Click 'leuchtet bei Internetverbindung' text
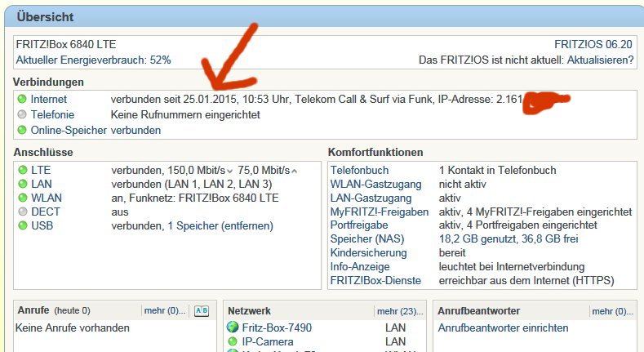Viewport: 644px width, 352px height. (x=512, y=267)
